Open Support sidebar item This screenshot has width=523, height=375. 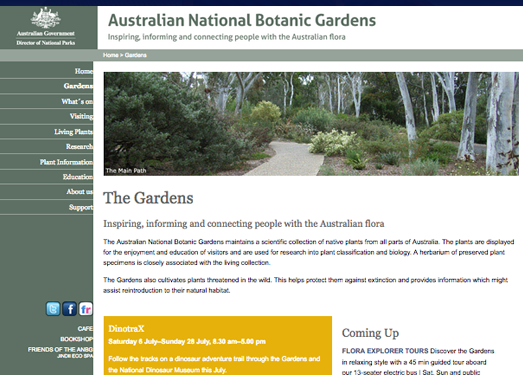click(x=81, y=207)
